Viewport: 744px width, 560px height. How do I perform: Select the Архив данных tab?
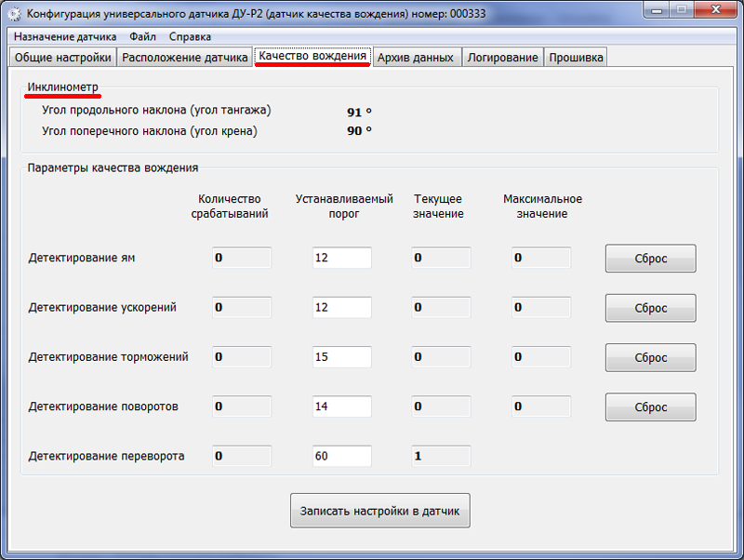click(416, 58)
